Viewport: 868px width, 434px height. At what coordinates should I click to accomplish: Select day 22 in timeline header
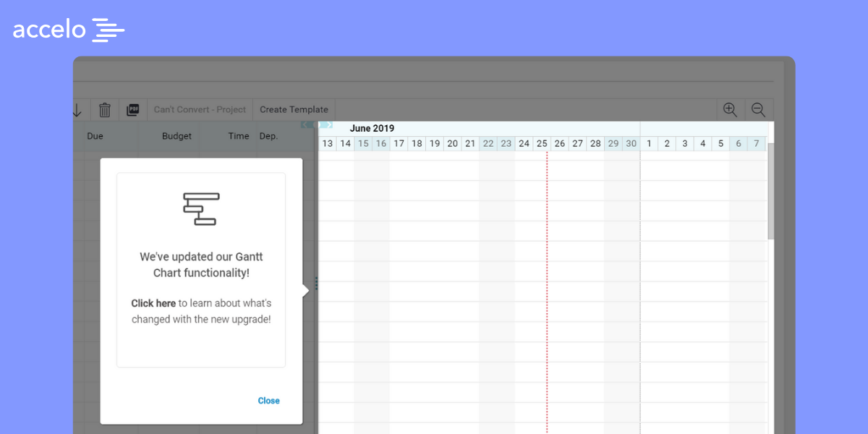click(x=488, y=143)
